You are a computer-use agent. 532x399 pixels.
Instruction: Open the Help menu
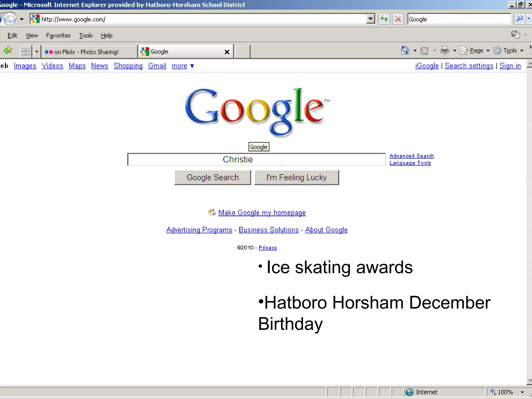tap(107, 36)
